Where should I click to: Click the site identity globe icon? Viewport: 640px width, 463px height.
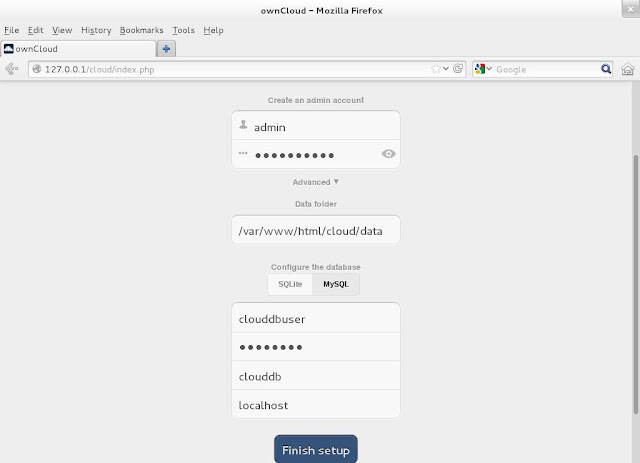coord(37,69)
